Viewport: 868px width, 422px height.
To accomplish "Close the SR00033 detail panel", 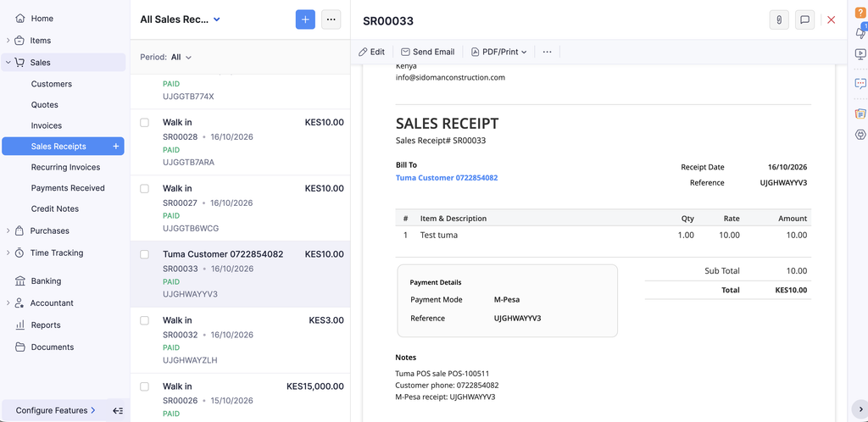I will pos(831,19).
